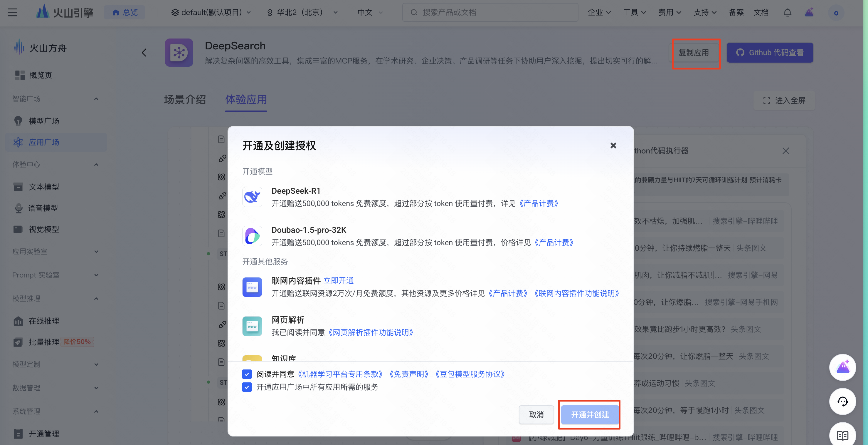The width and height of the screenshot is (868, 445).
Task: Open the floating AI assistant button
Action: click(843, 367)
